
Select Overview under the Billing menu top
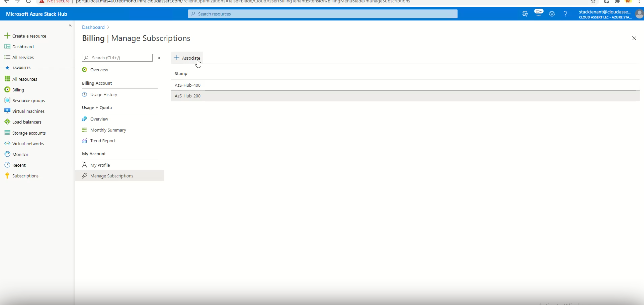99,70
